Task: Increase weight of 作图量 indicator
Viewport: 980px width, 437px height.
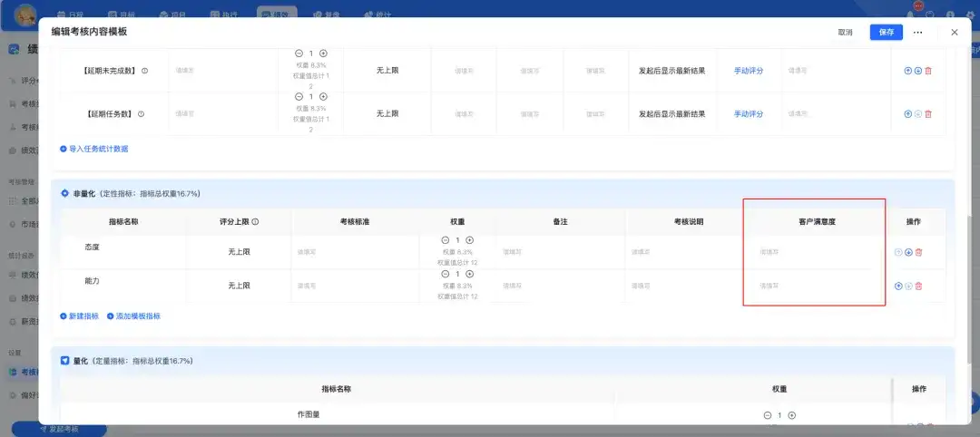Action: coord(792,415)
